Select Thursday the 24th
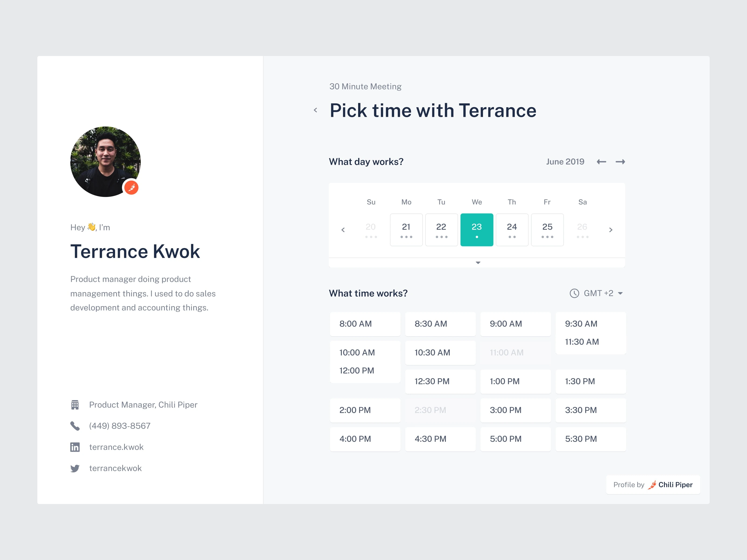Screen dimensions: 747x560 [512, 230]
